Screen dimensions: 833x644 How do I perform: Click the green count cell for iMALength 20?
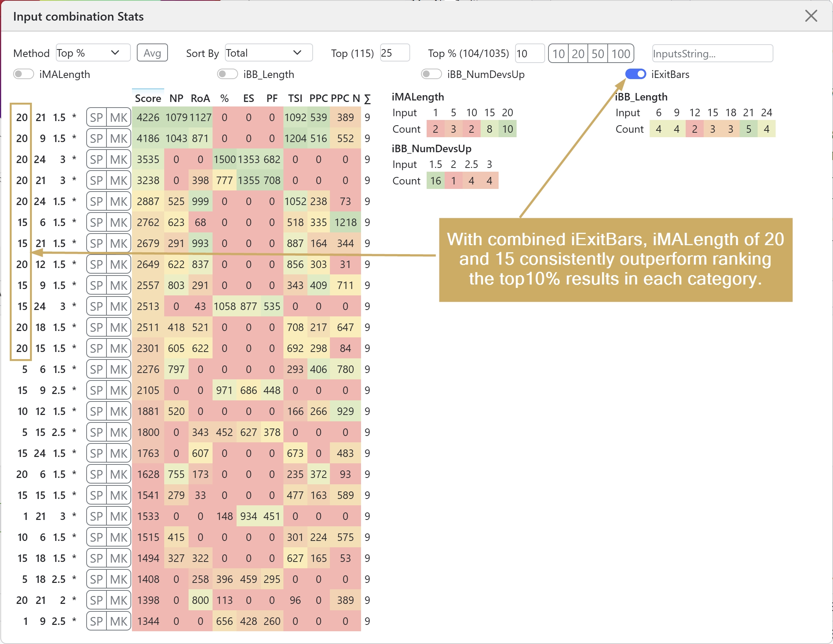click(x=507, y=129)
